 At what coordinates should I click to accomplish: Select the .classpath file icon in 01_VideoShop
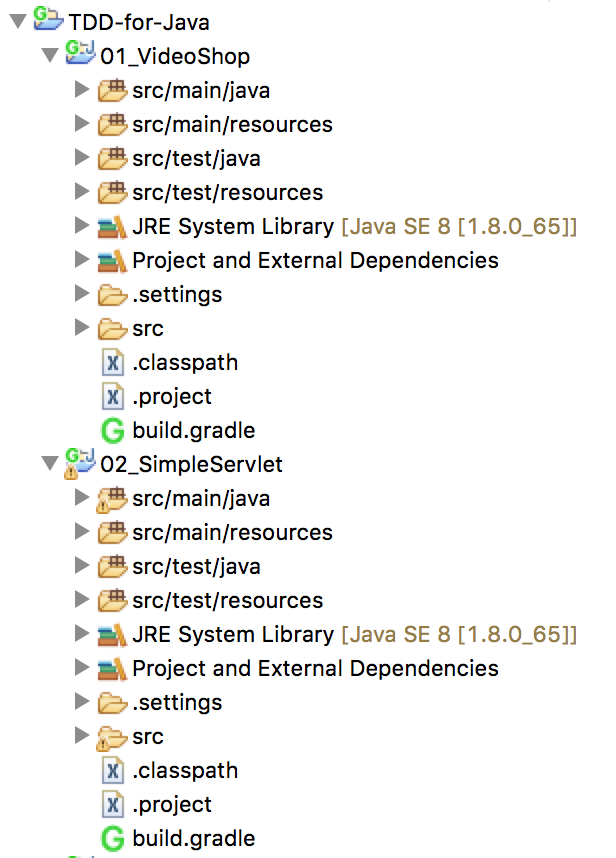pos(113,362)
